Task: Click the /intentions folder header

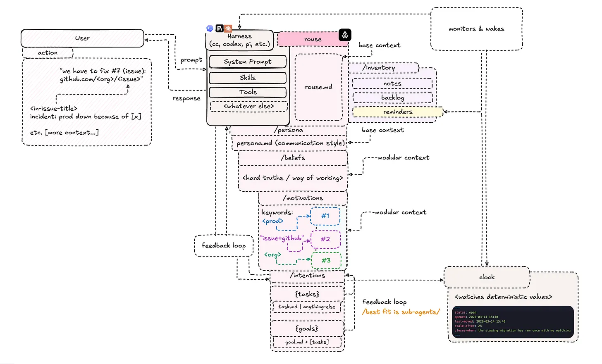Action: pyautogui.click(x=307, y=276)
